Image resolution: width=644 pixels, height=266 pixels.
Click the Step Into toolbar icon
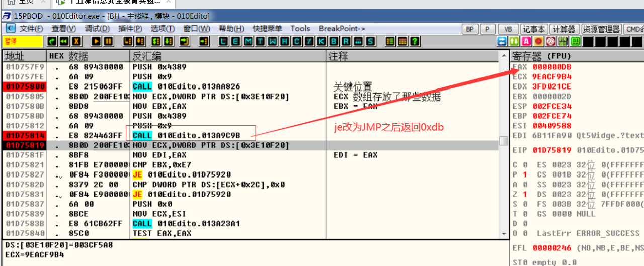pyautogui.click(x=128, y=41)
